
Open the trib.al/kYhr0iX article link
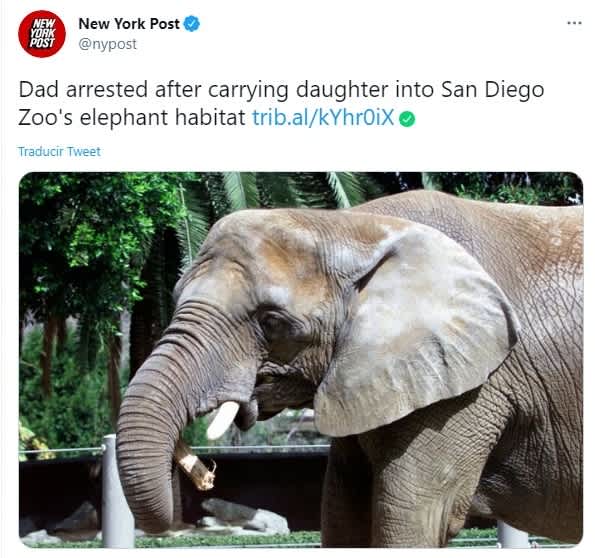[x=323, y=117]
